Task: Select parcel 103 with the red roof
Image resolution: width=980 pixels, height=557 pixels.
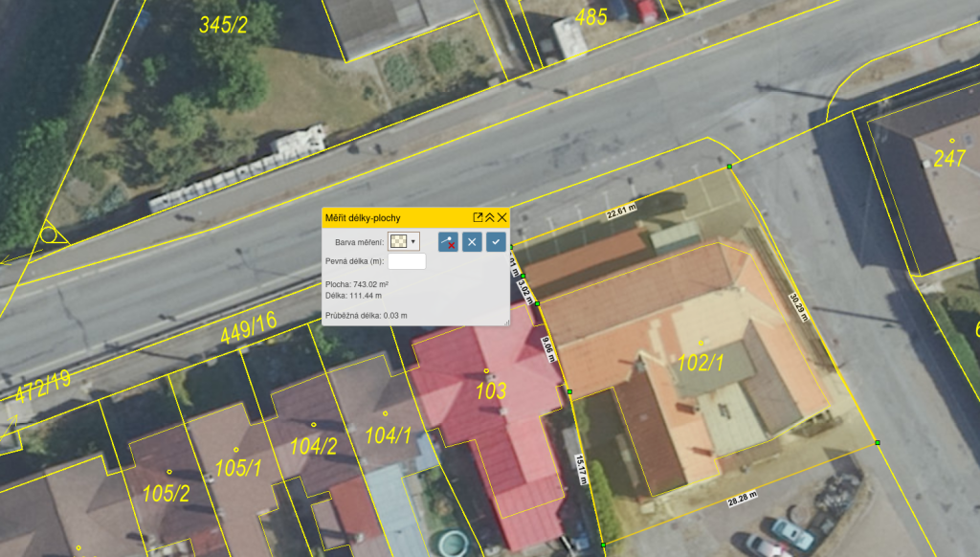Action: (x=490, y=390)
